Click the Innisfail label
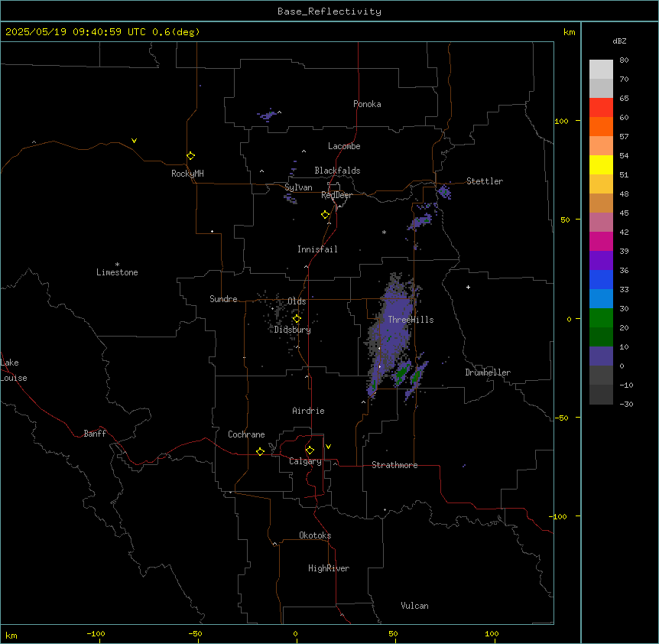This screenshot has width=659, height=644. 317,249
